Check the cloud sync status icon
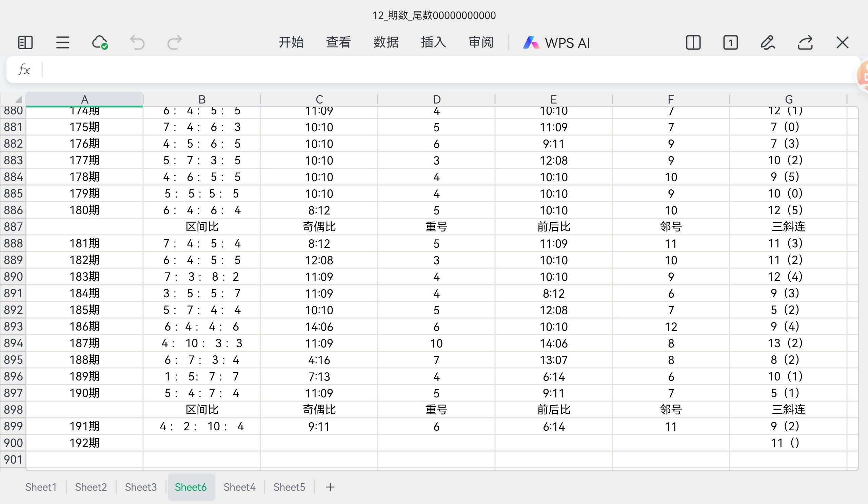The image size is (868, 504). 100,43
